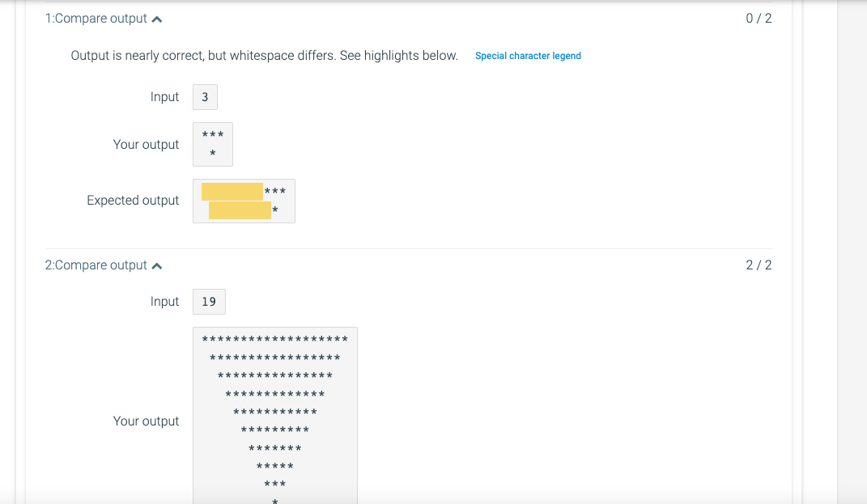Screen dimensions: 867x504
Task: Click the Expected output box for test 1
Action: [243, 201]
